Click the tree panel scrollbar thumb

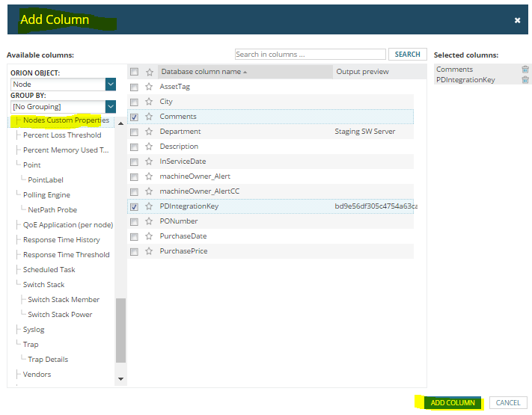[x=120, y=331]
